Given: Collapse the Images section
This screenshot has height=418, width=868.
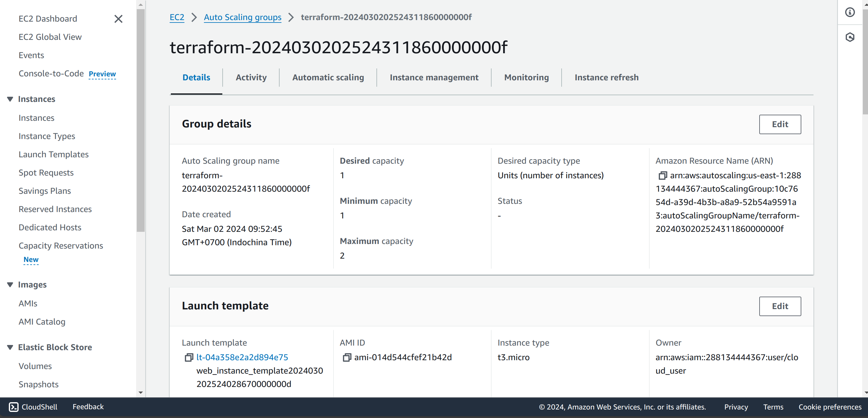Looking at the screenshot, I should (10, 284).
